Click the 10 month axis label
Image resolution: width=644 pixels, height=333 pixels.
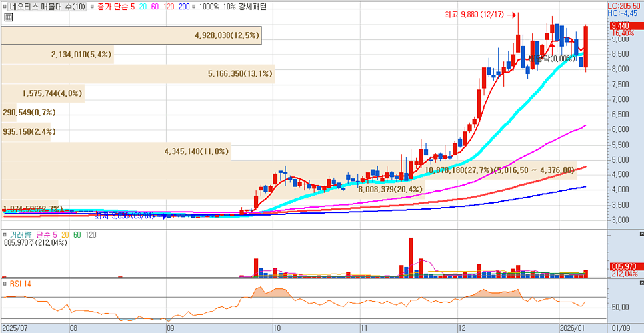(277, 328)
